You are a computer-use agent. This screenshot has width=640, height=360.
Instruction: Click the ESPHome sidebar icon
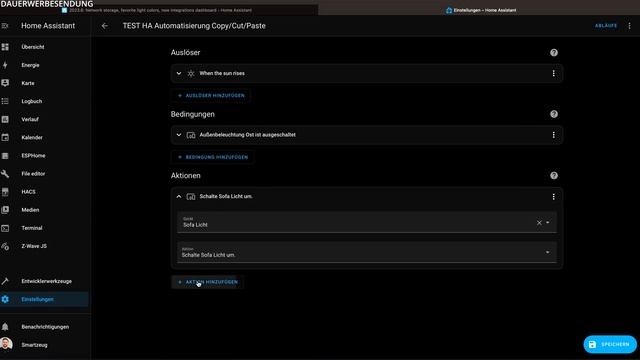(5, 156)
